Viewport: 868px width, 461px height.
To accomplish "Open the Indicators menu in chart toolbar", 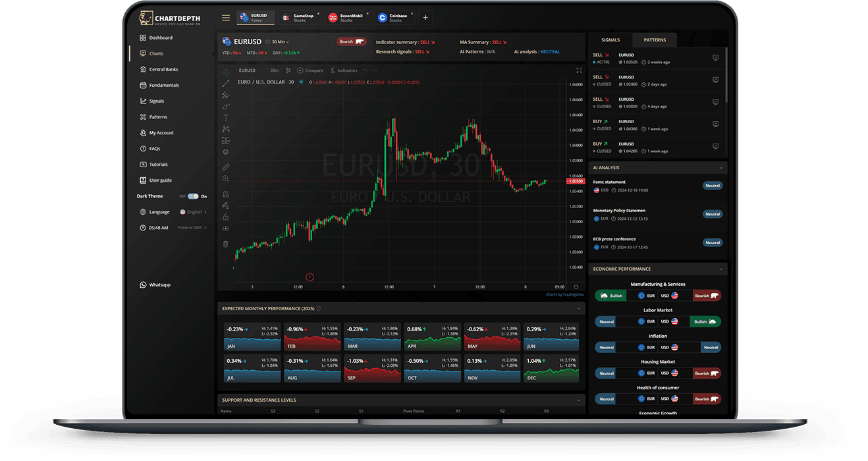I will coord(344,70).
